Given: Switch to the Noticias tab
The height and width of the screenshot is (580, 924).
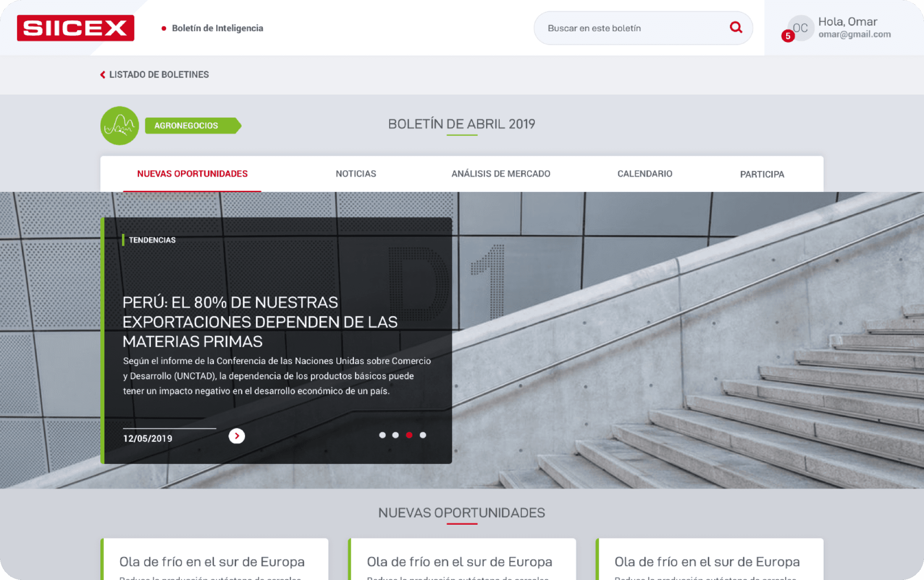Looking at the screenshot, I should [x=356, y=174].
